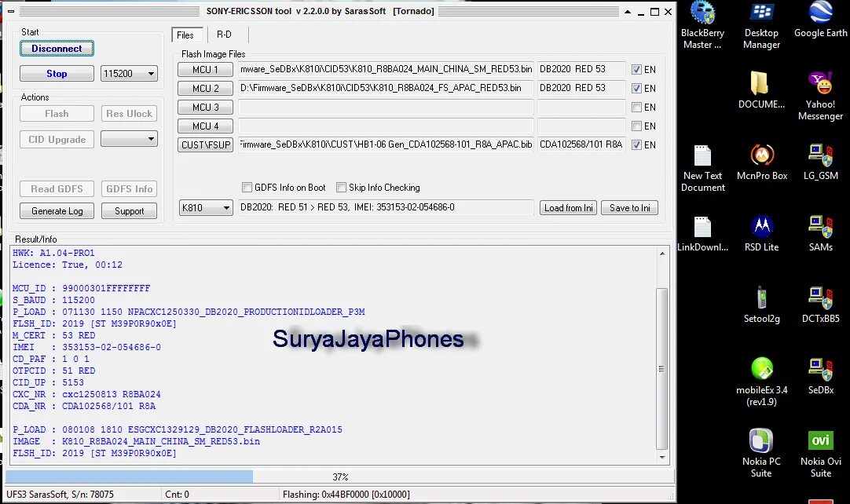
Task: Click the 37% flashing progress bar
Action: (x=340, y=477)
